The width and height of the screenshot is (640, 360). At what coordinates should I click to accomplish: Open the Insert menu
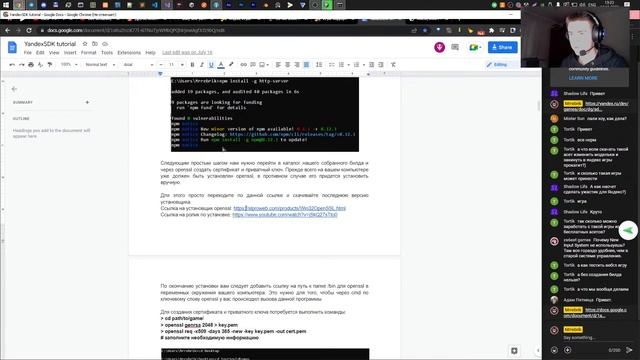[x=70, y=53]
